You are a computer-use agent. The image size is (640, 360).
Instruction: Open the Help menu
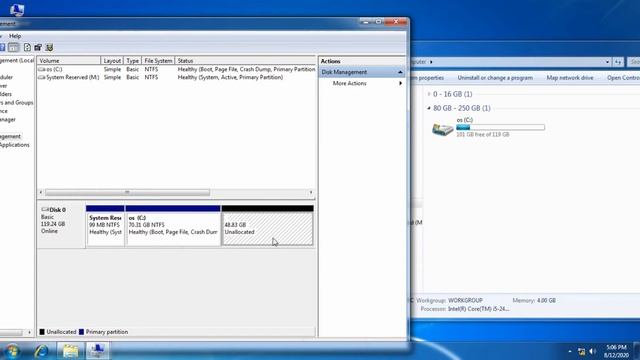(x=15, y=36)
